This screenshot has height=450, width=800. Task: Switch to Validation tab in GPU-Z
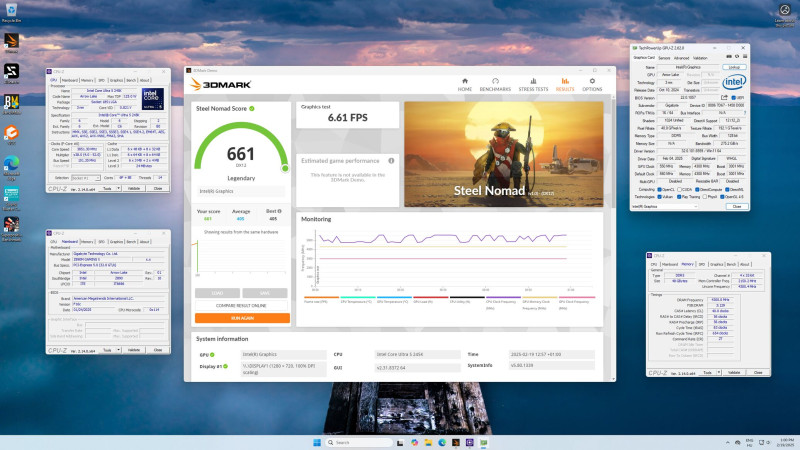[x=700, y=58]
